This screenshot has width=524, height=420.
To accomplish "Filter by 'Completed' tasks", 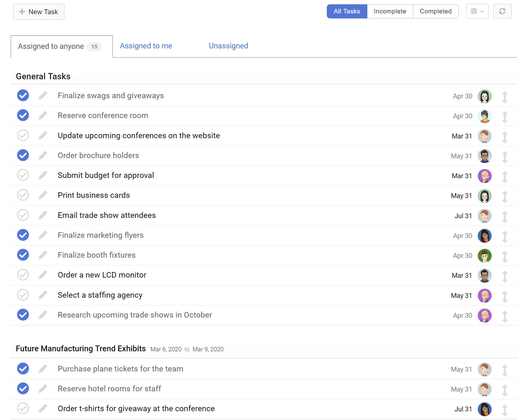I will click(435, 11).
